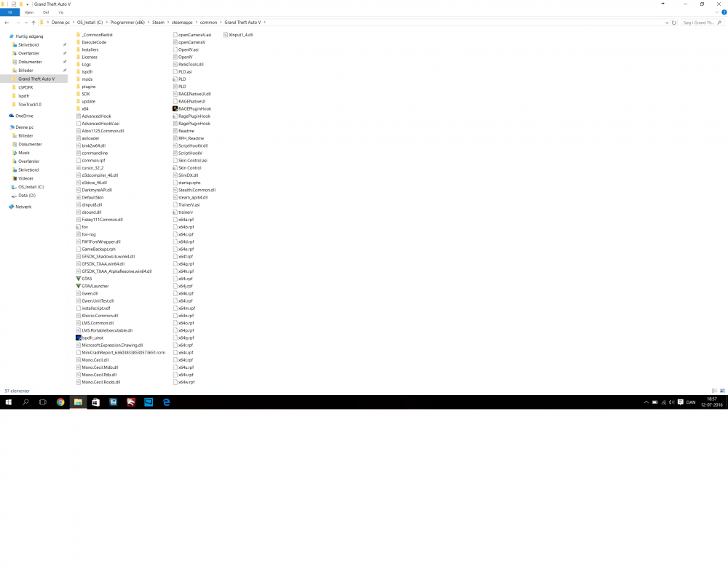The height and width of the screenshot is (582, 728).
Task: Click the DAN language indicator
Action: pos(691,402)
